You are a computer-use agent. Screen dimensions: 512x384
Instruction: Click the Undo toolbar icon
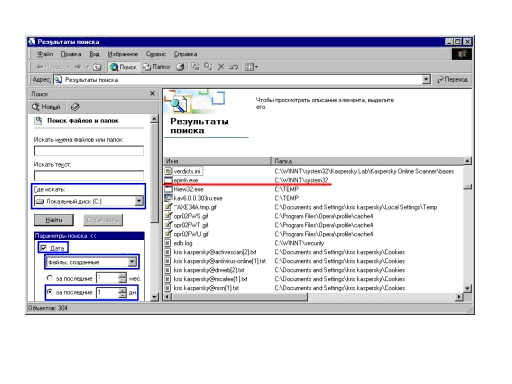click(x=233, y=67)
